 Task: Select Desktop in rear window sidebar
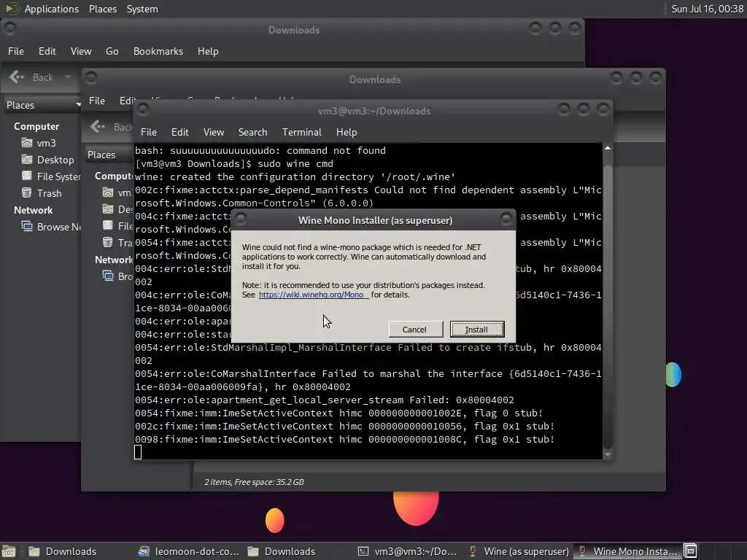pyautogui.click(x=55, y=160)
